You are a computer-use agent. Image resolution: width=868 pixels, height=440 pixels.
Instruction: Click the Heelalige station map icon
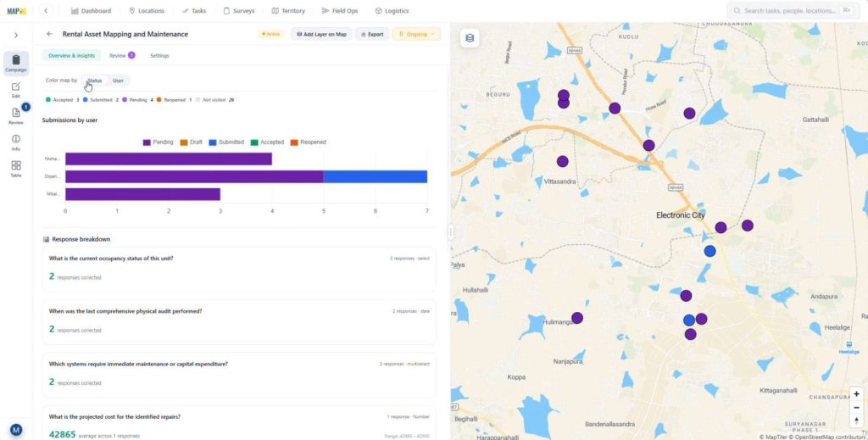(849, 344)
